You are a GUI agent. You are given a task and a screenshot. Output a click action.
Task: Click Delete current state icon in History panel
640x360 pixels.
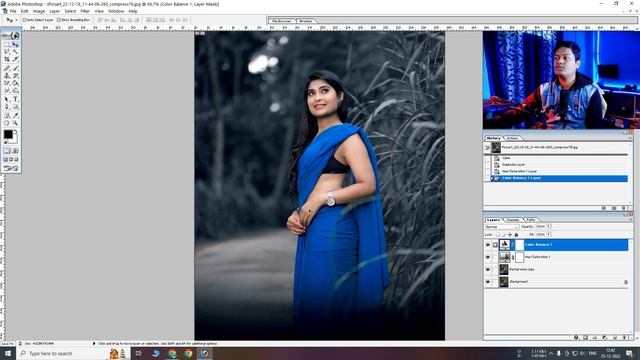click(x=623, y=208)
